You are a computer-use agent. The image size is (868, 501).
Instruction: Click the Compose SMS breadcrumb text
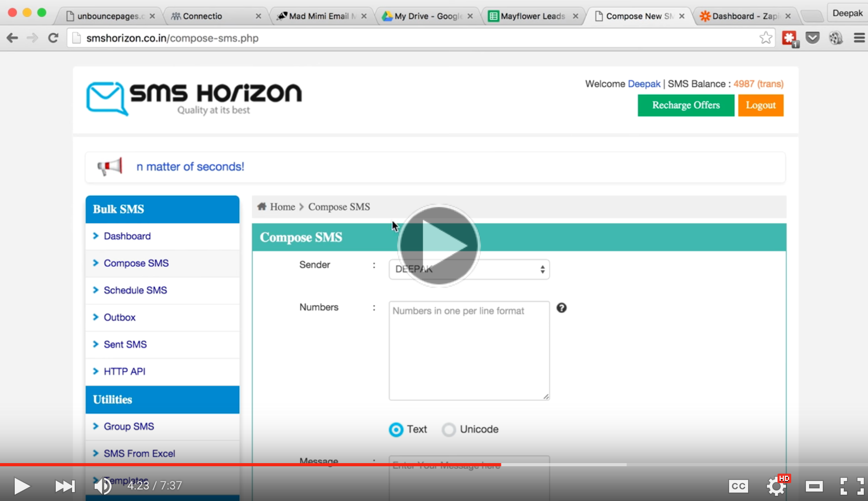tap(339, 207)
